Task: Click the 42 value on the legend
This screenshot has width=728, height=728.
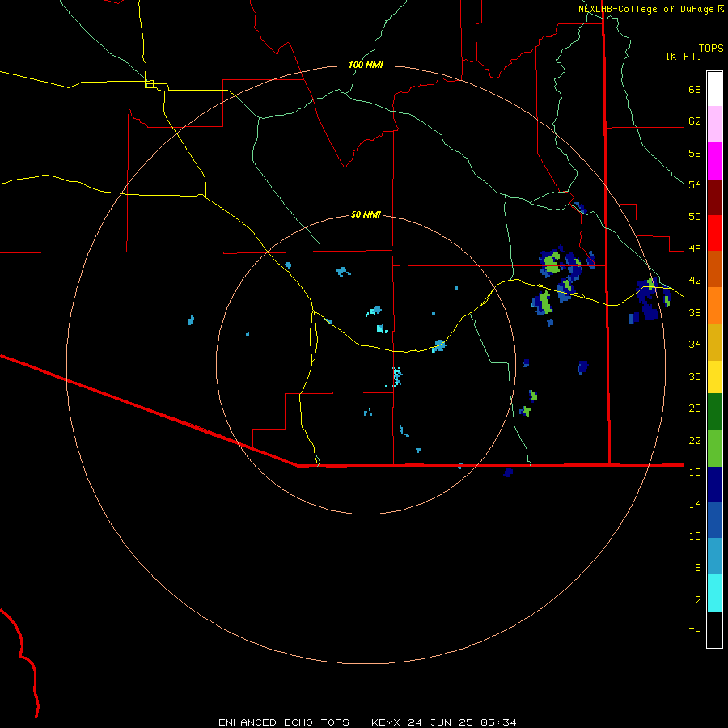Action: coord(695,281)
